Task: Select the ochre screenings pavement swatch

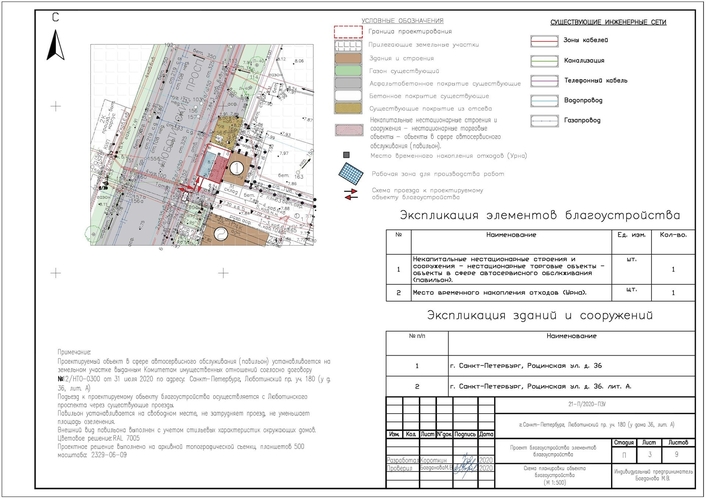Action: (x=348, y=108)
